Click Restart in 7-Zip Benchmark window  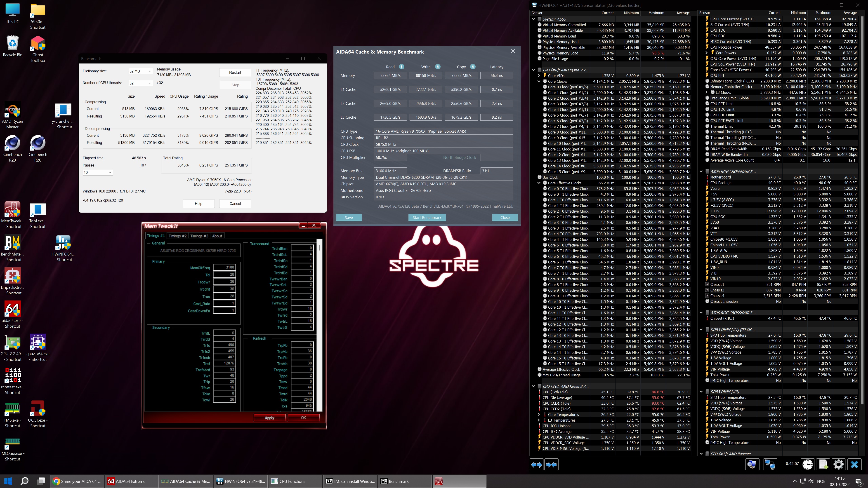[x=235, y=73]
